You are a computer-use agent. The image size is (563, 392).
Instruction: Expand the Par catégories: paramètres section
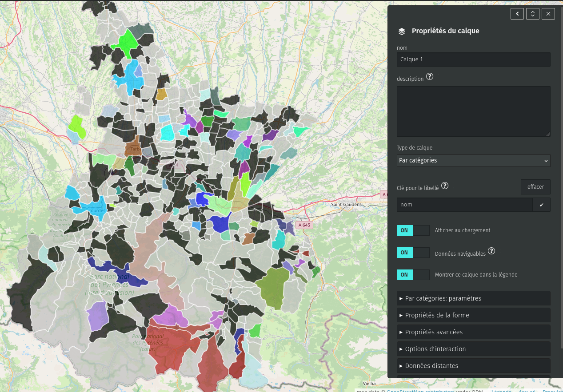point(473,298)
